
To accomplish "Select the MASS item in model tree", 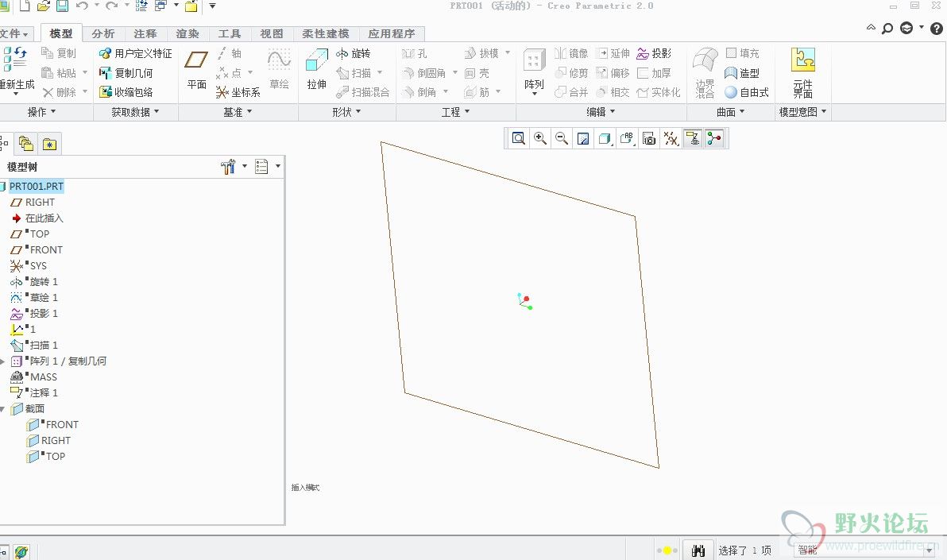I will (x=44, y=377).
